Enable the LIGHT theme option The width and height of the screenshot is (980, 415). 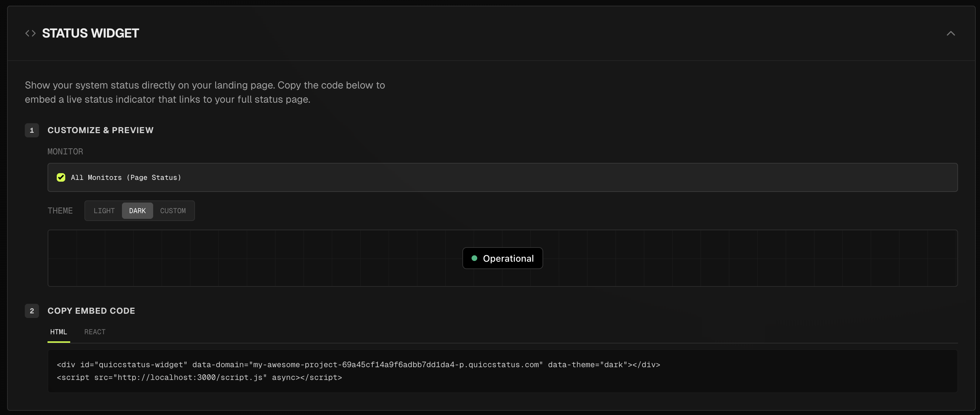[x=104, y=211]
